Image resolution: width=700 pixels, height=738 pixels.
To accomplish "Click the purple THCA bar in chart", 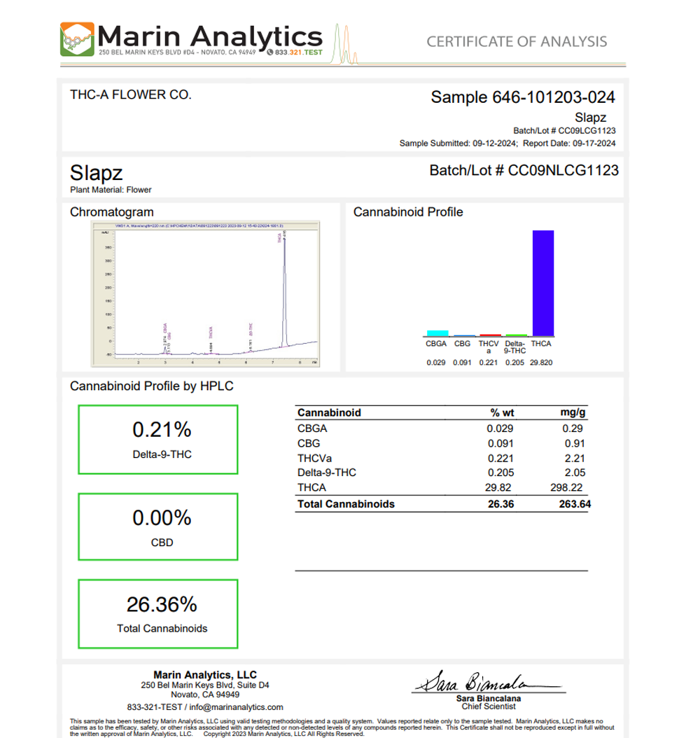I will pos(543,283).
